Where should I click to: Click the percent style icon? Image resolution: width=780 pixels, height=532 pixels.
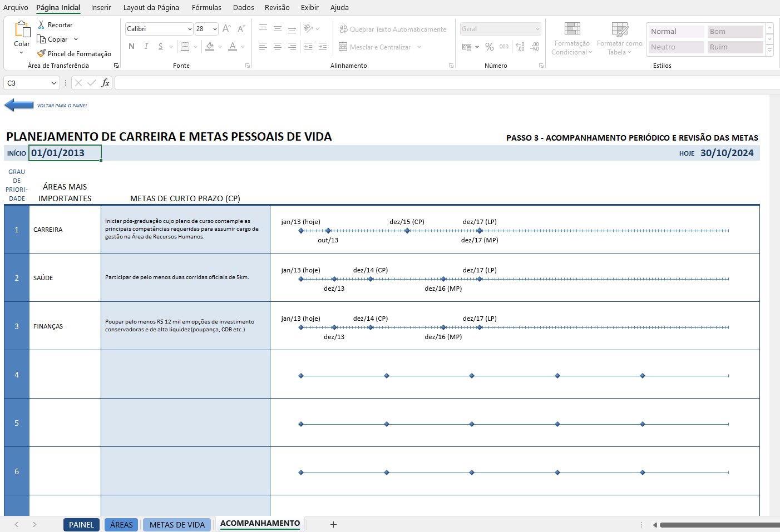[490, 47]
